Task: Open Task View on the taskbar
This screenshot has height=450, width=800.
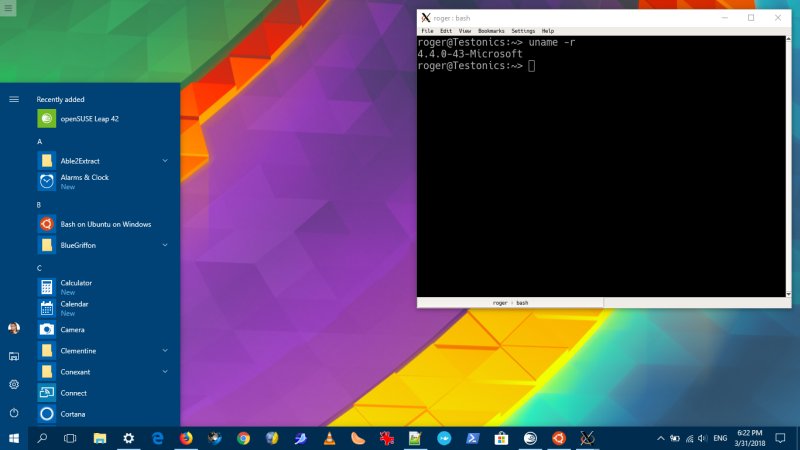Action: (70, 438)
